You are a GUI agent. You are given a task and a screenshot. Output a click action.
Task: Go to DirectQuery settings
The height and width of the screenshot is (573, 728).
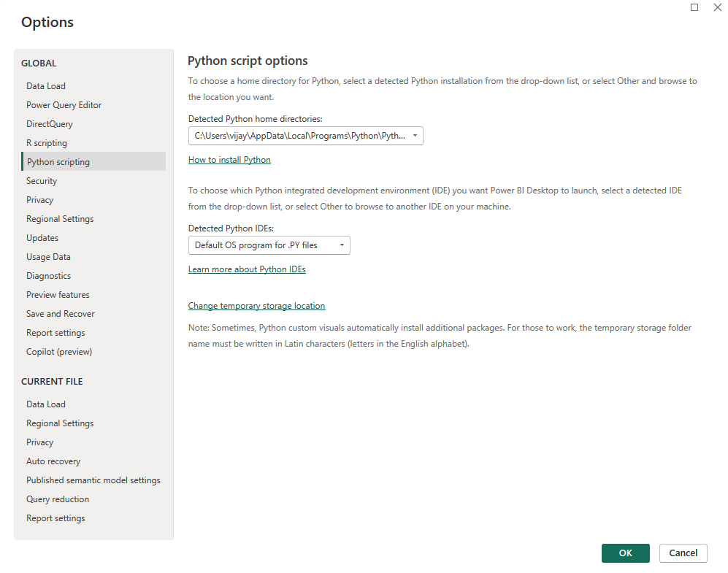tap(50, 124)
